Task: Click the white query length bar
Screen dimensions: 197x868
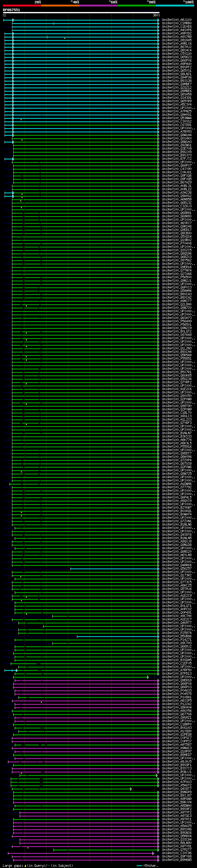Action: (x=81, y=13)
